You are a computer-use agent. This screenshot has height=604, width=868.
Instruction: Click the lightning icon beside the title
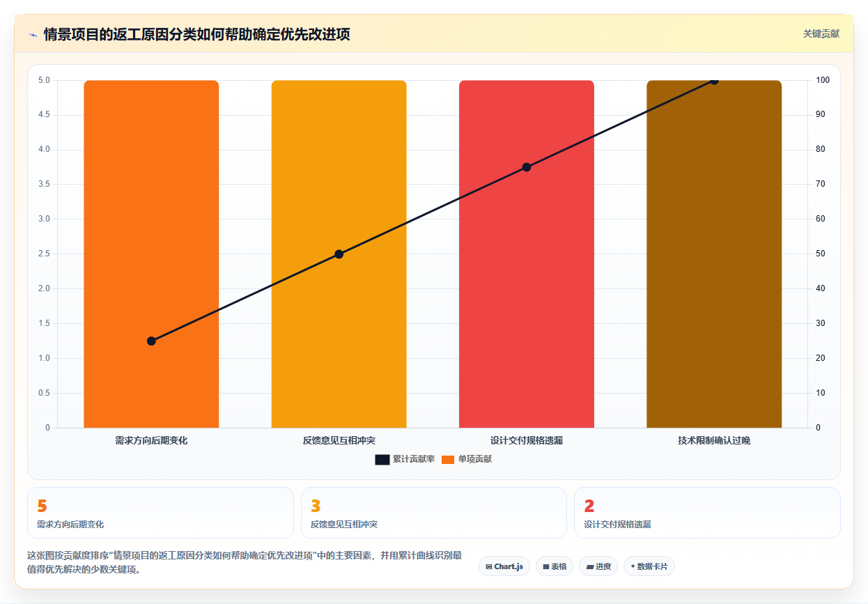click(33, 34)
